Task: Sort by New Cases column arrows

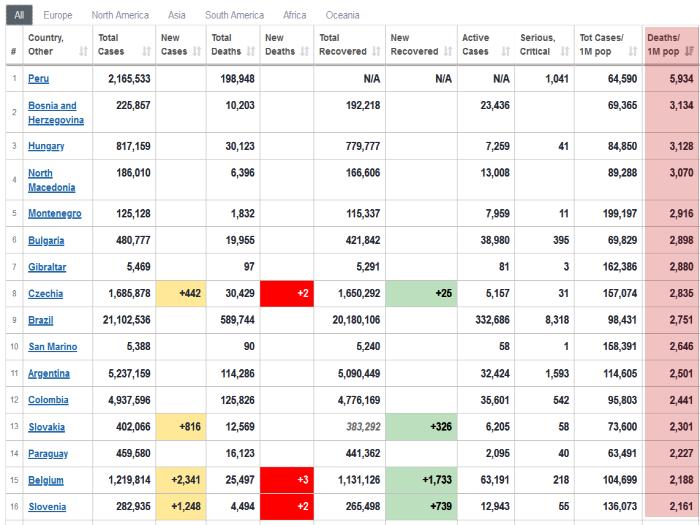Action: 197,51
